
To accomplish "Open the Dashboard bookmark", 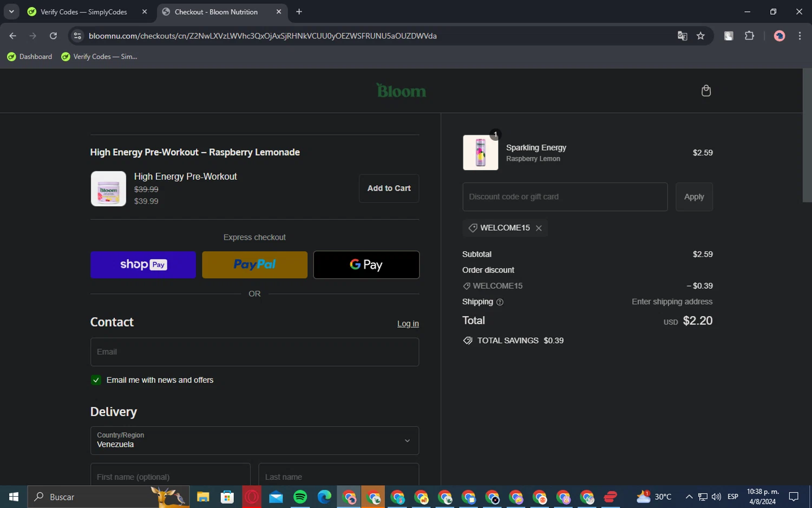I will point(30,57).
